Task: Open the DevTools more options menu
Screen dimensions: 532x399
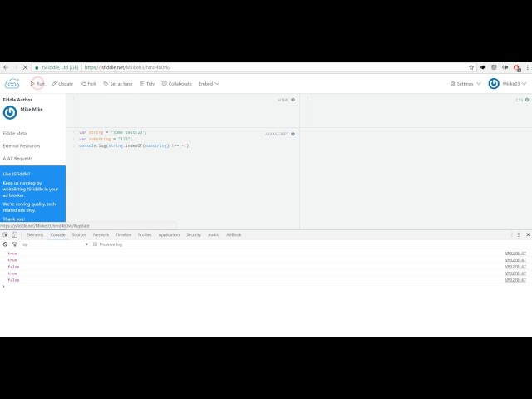Action: (x=519, y=234)
